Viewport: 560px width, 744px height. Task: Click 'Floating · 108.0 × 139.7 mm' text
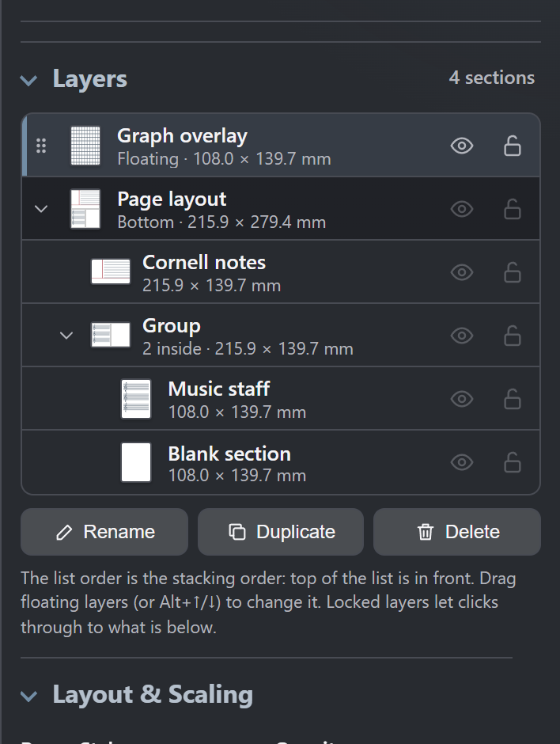(225, 159)
